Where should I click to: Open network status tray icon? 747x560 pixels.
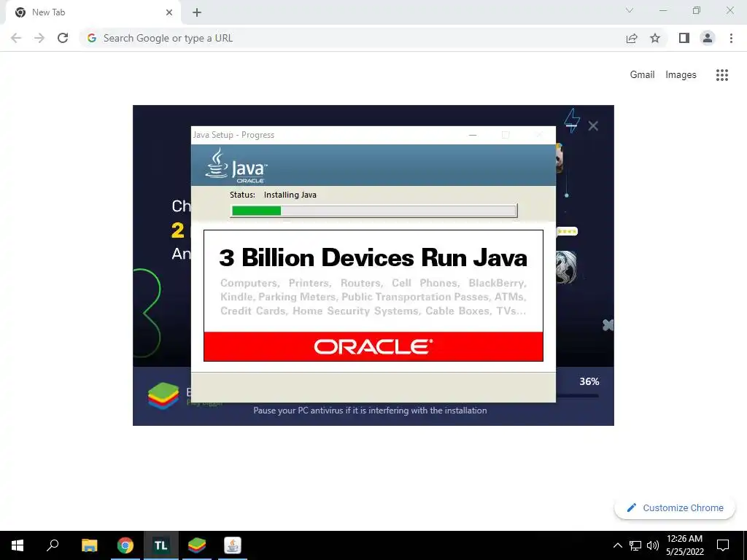pos(635,545)
